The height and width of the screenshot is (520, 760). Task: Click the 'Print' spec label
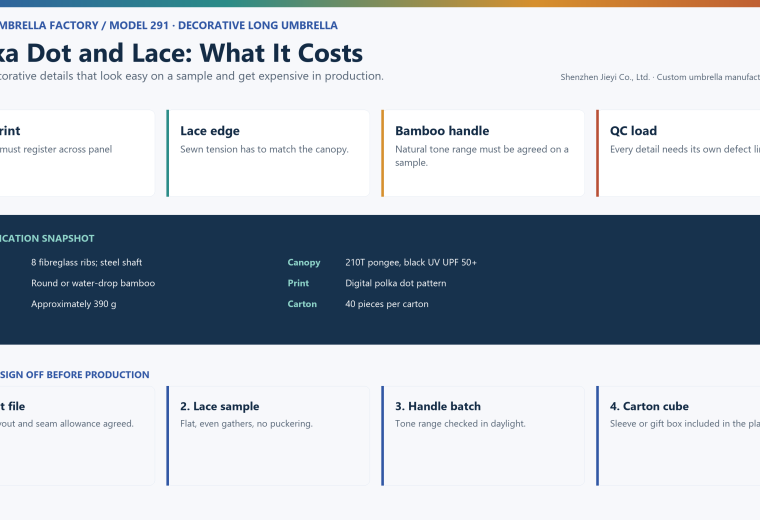pos(298,283)
